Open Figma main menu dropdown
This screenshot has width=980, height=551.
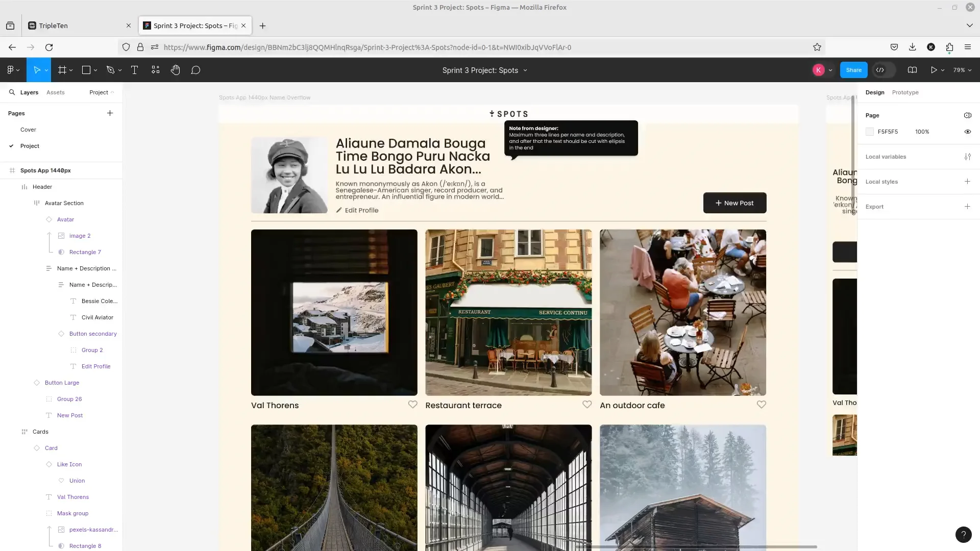point(13,70)
